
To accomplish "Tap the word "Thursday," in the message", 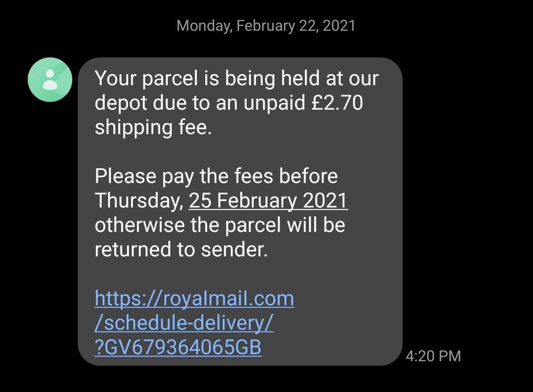I will click(x=139, y=201).
